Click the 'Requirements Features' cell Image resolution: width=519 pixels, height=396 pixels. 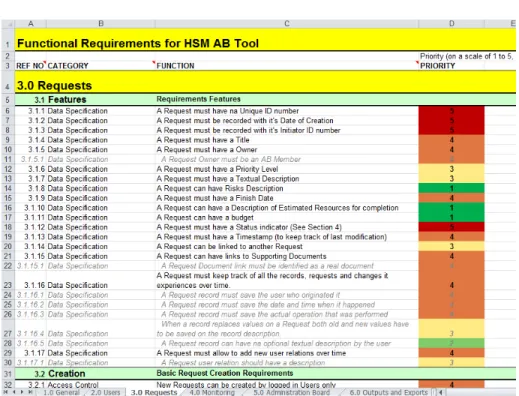point(287,99)
